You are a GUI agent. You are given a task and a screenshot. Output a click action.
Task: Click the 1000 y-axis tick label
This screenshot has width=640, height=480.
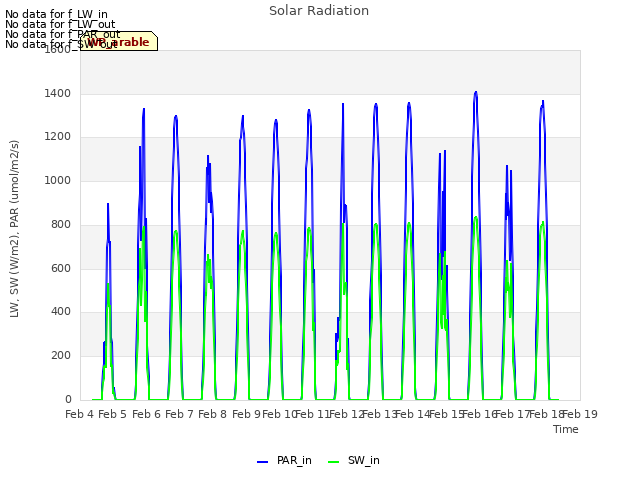click(x=58, y=180)
